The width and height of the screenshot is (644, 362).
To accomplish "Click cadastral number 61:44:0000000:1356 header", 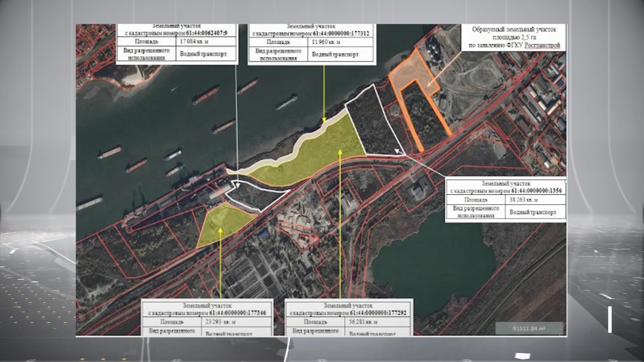I will (x=506, y=187).
